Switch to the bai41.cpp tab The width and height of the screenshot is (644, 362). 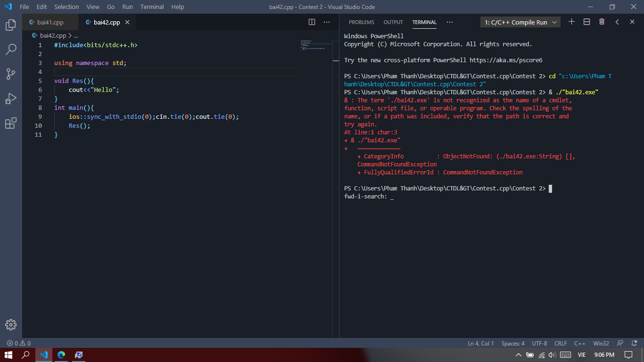(50, 22)
